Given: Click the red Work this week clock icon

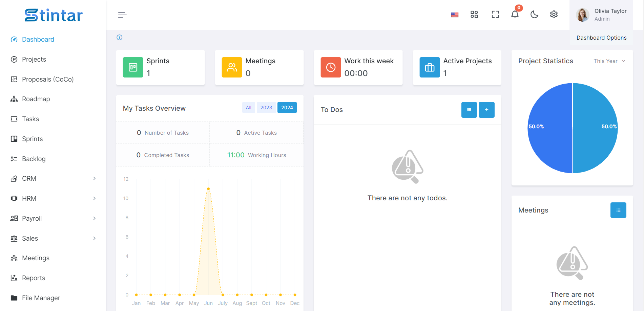Looking at the screenshot, I should (x=331, y=67).
